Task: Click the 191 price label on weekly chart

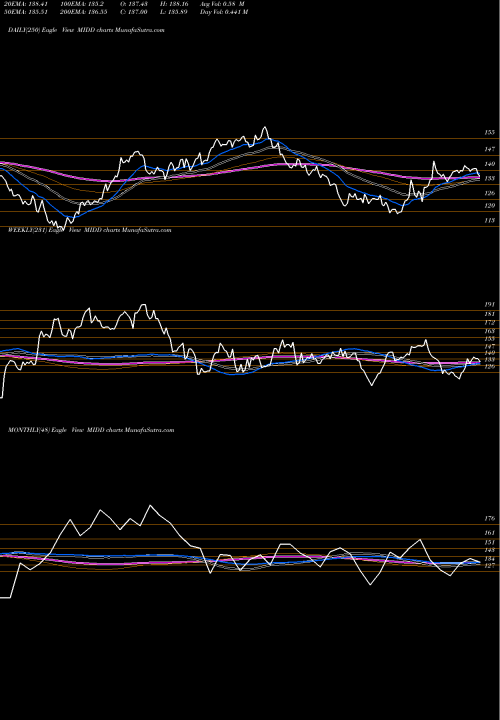Action: coord(490,304)
